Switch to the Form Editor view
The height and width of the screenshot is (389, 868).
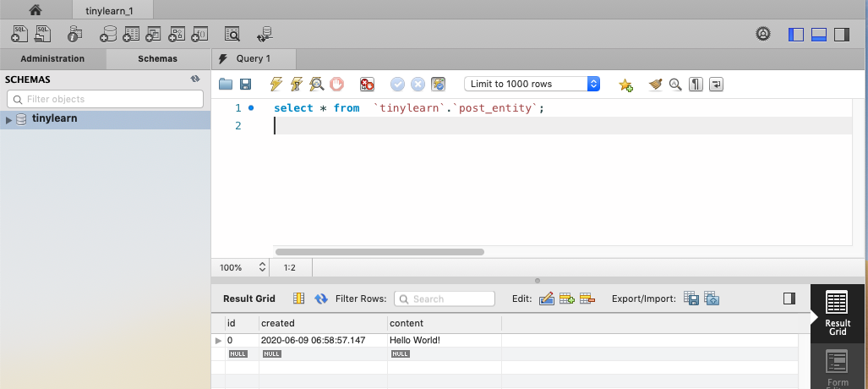click(x=838, y=368)
